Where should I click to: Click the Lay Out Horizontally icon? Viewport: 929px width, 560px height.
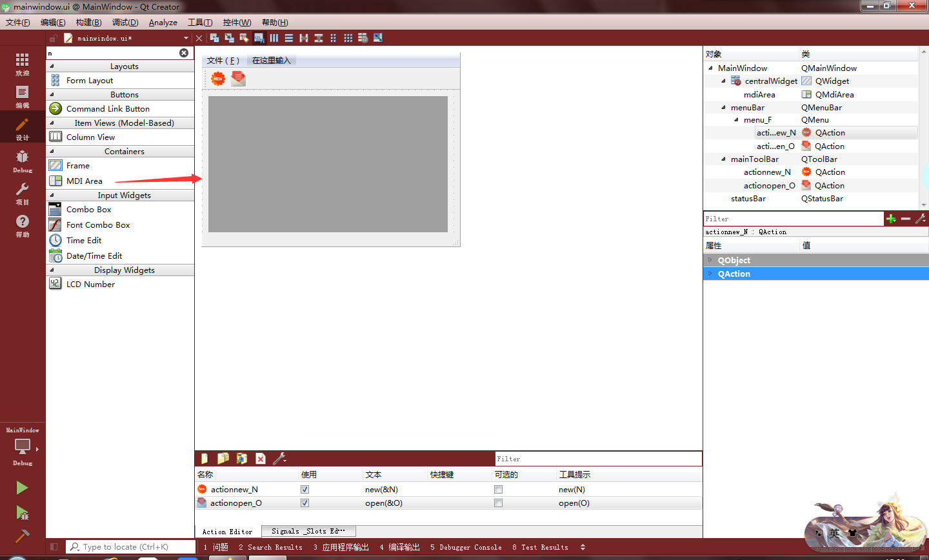click(x=274, y=38)
